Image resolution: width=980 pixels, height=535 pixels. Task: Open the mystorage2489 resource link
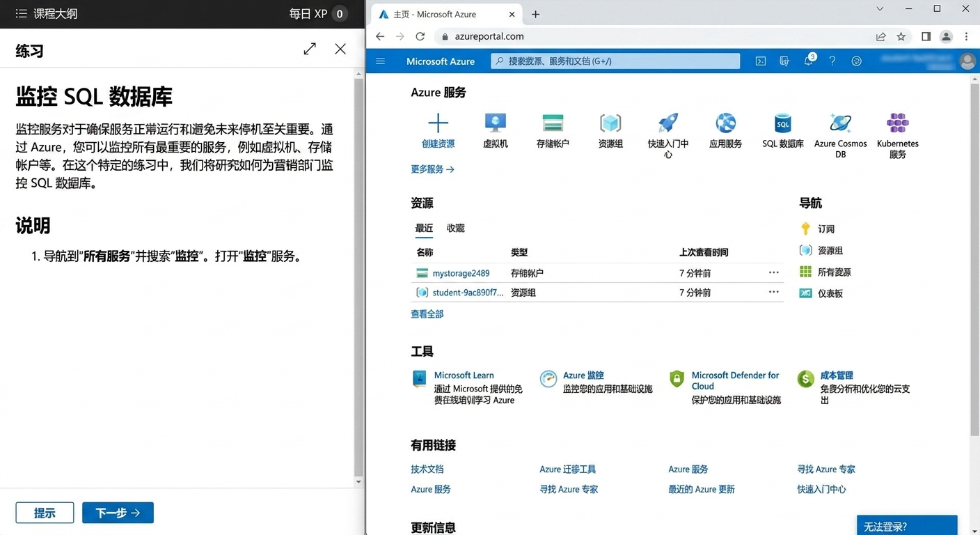tap(461, 273)
